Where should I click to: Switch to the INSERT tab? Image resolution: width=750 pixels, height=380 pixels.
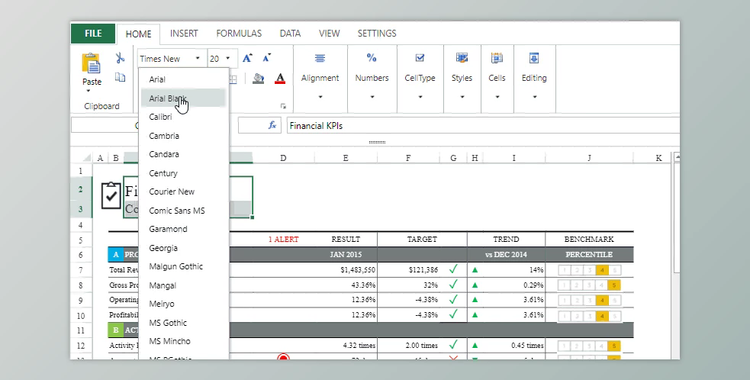184,34
